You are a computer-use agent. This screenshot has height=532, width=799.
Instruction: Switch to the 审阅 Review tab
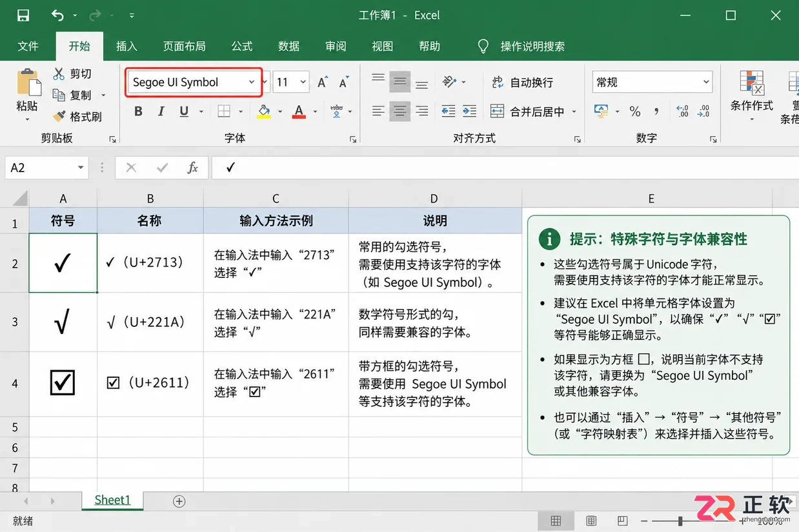coord(336,46)
